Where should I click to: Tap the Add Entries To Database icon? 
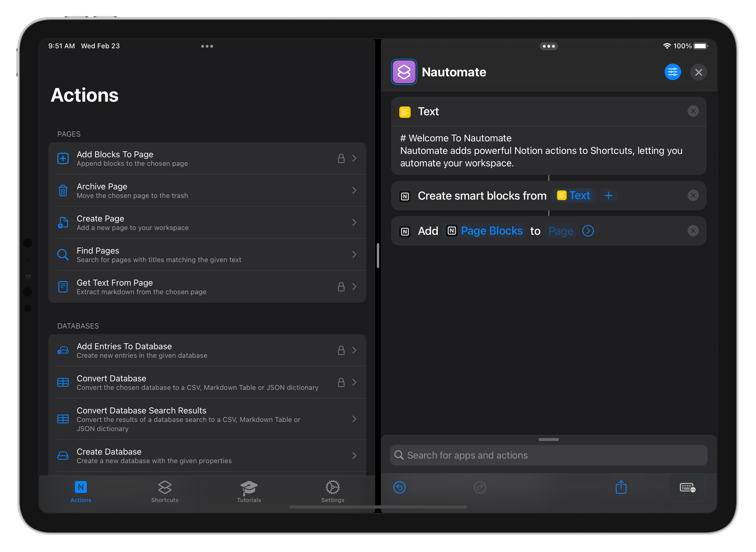(x=63, y=350)
